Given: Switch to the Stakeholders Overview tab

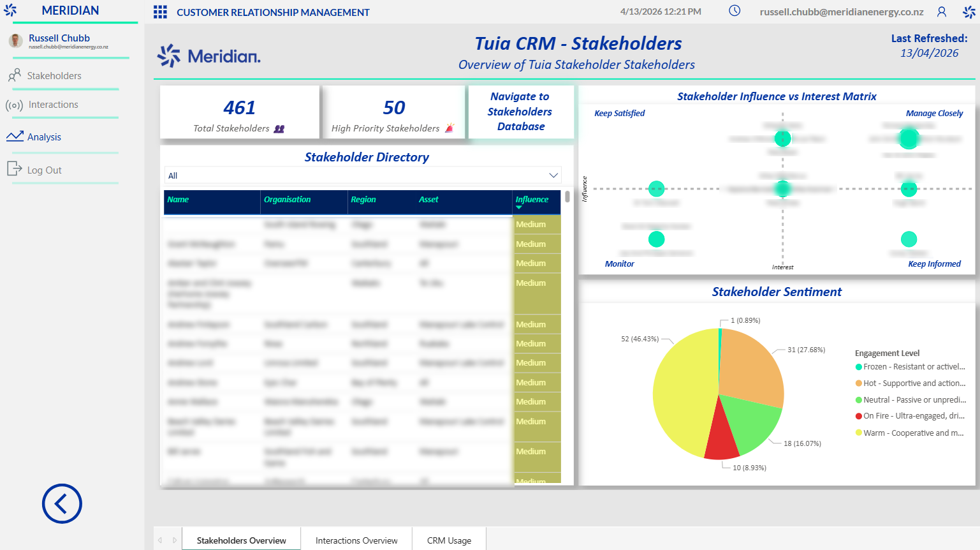Looking at the screenshot, I should [x=241, y=540].
